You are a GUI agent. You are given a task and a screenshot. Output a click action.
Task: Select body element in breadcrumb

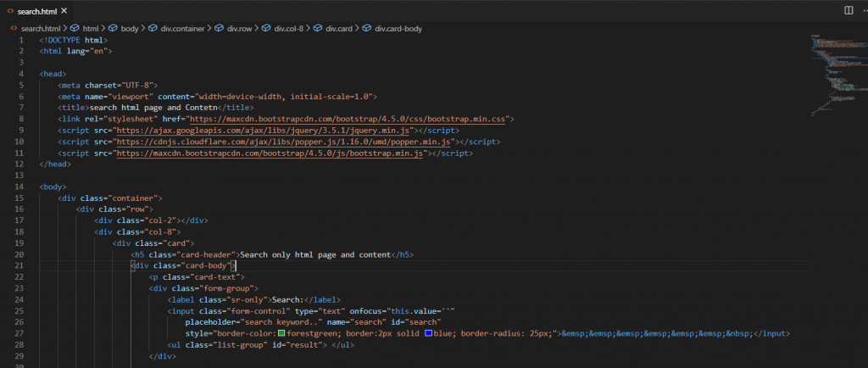coord(130,28)
